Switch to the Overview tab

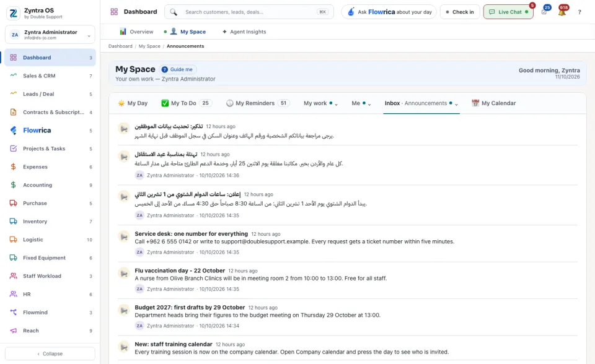tap(136, 32)
